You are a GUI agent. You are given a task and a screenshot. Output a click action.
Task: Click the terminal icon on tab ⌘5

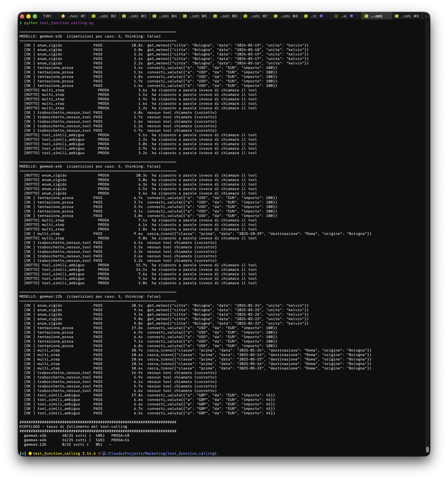coord(185,16)
